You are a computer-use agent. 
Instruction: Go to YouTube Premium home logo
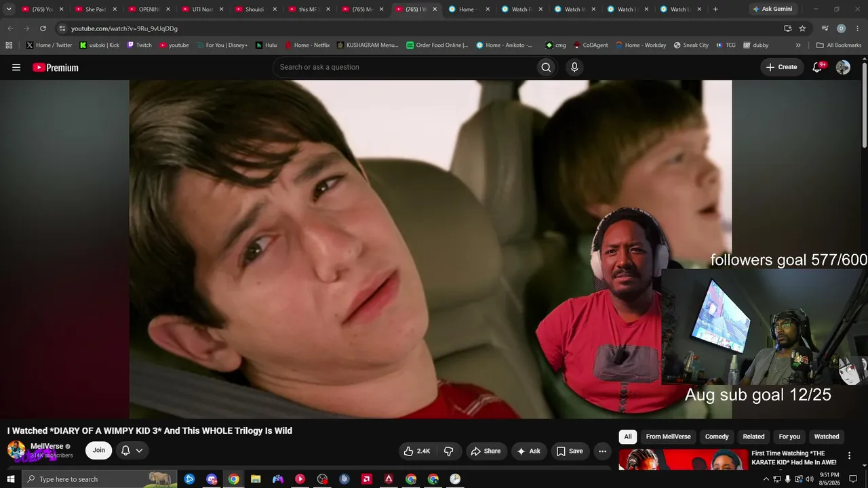tap(56, 67)
